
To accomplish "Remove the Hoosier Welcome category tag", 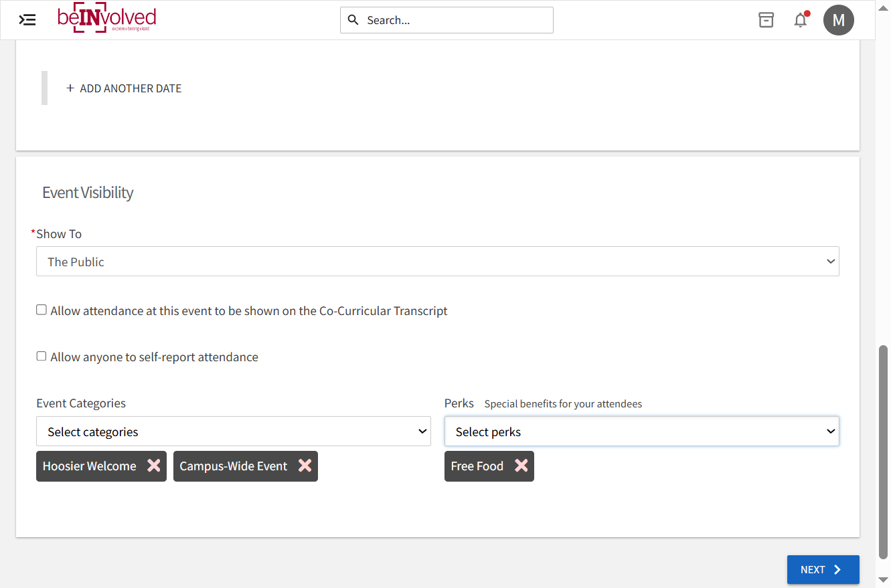I will point(154,466).
